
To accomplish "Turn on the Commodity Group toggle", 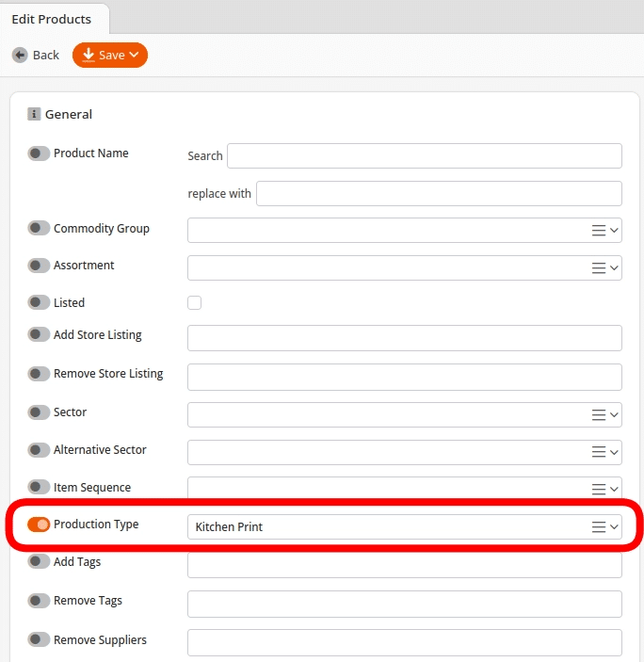I will [39, 229].
